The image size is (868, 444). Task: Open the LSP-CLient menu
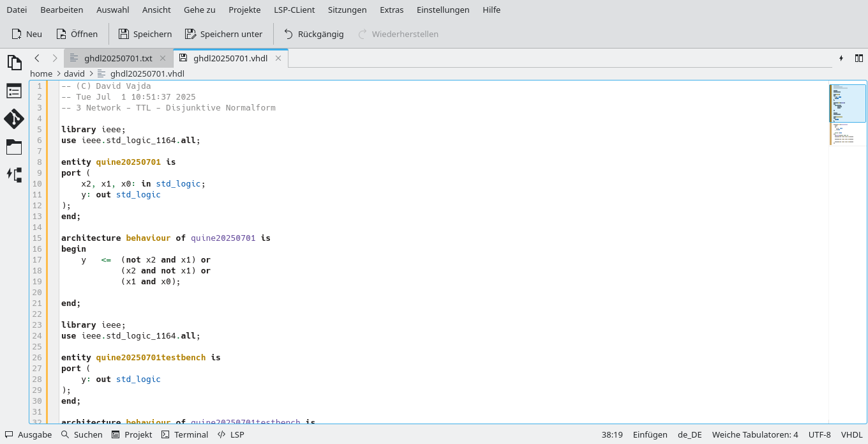pos(294,10)
